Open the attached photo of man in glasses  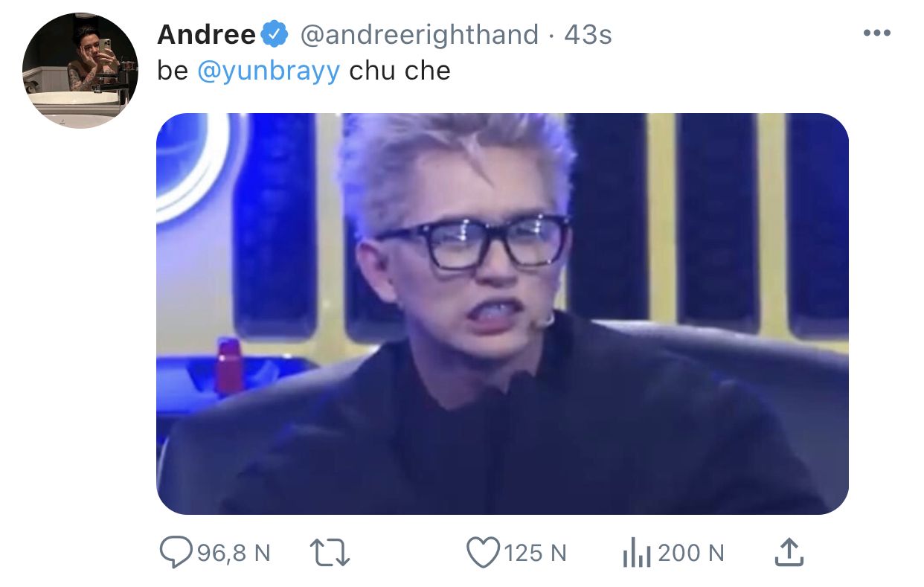tap(502, 314)
